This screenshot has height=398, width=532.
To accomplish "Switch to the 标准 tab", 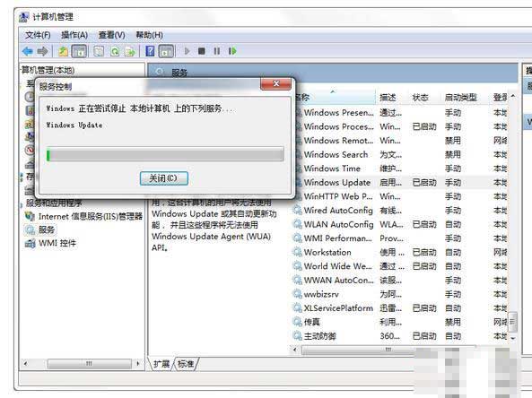I will pos(186,364).
